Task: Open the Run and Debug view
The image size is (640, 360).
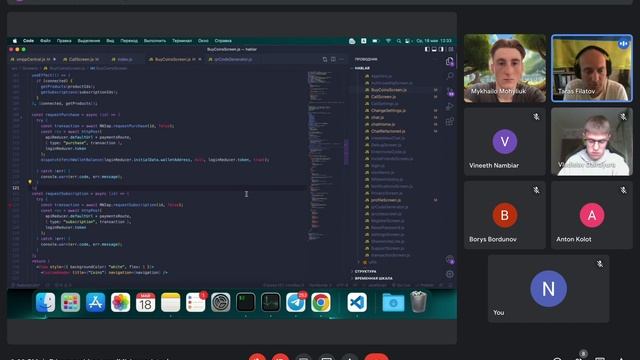Action: [x=450, y=107]
